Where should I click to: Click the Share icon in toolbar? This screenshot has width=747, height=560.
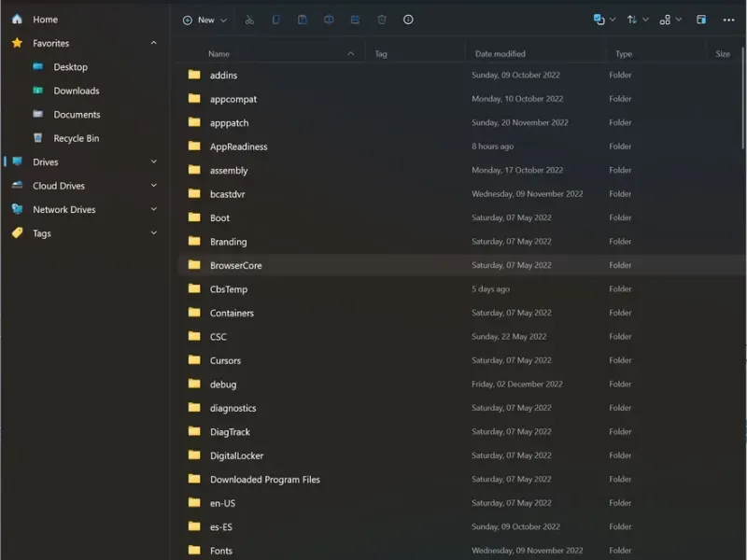(x=355, y=20)
